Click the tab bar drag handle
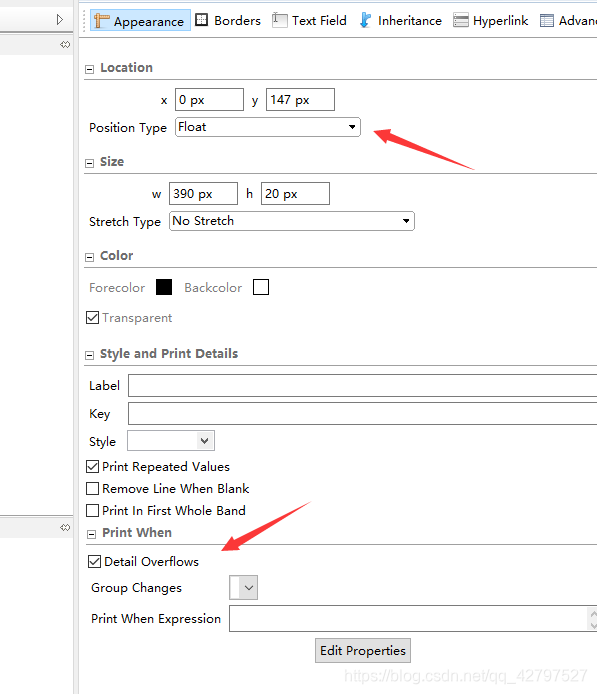This screenshot has width=597, height=694. 84,21
